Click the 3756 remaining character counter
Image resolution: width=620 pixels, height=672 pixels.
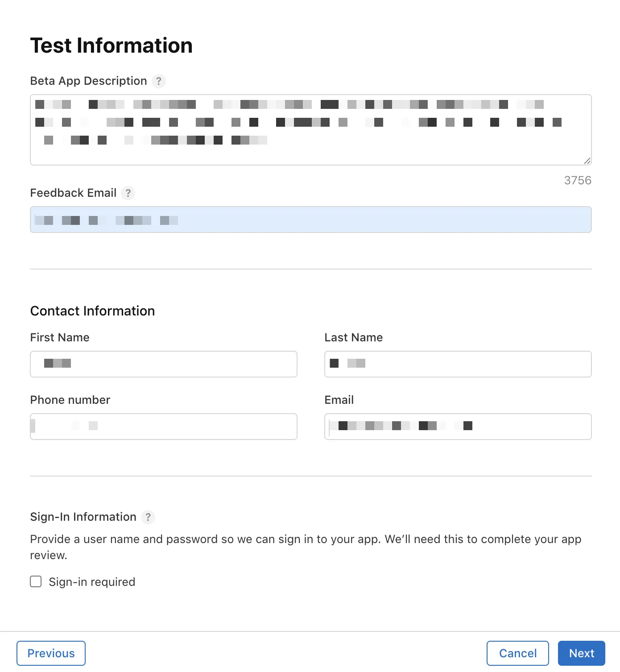coord(578,180)
